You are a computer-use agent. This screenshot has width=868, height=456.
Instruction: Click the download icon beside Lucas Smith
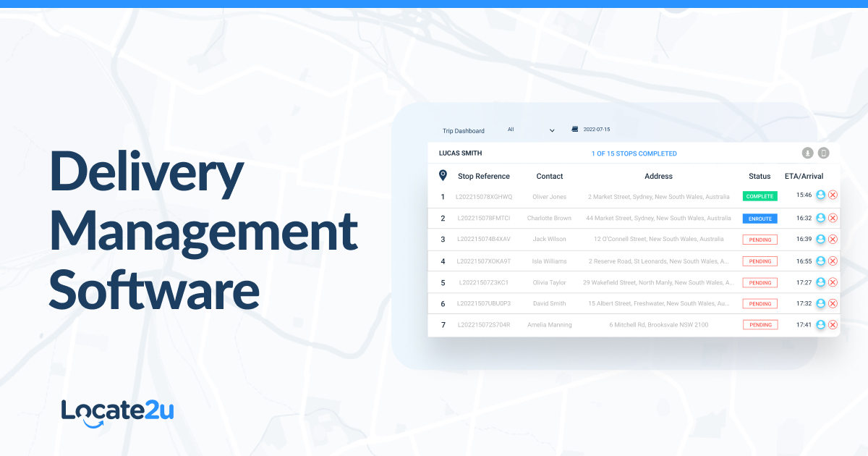tap(807, 153)
